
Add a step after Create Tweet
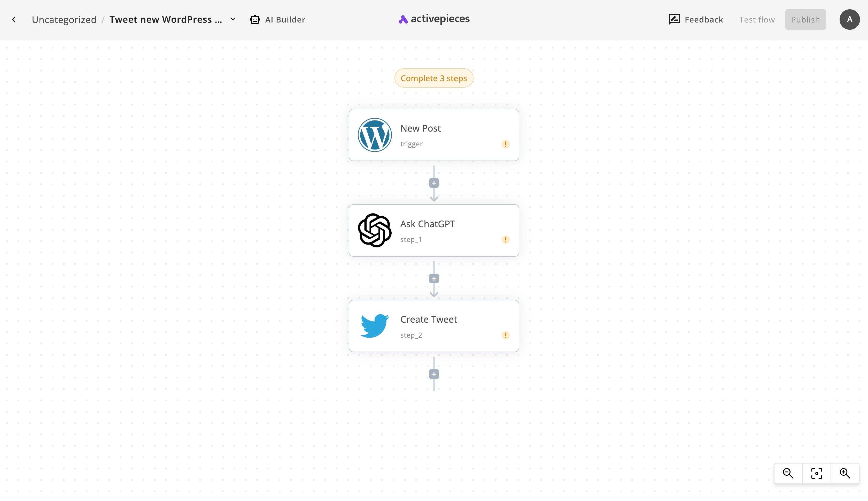coord(434,374)
